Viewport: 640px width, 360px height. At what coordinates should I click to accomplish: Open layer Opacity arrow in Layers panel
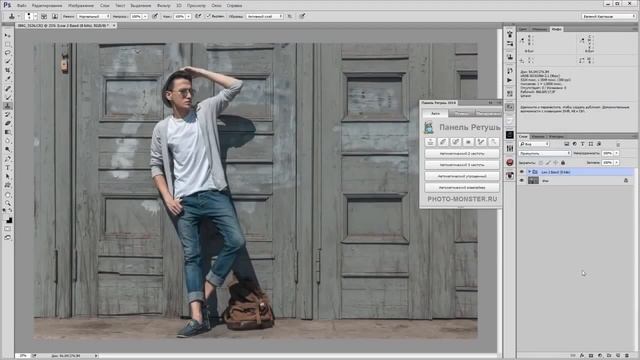[617, 153]
